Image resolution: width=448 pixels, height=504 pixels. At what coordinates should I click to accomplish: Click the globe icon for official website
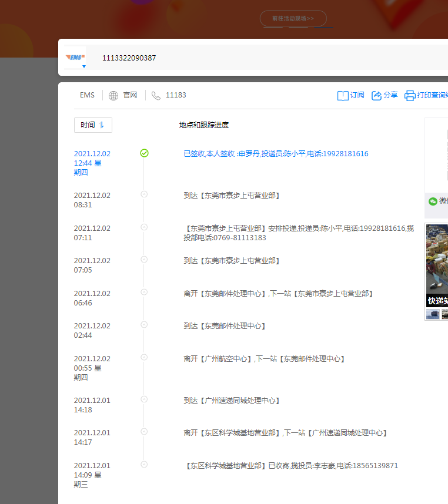[x=113, y=95]
